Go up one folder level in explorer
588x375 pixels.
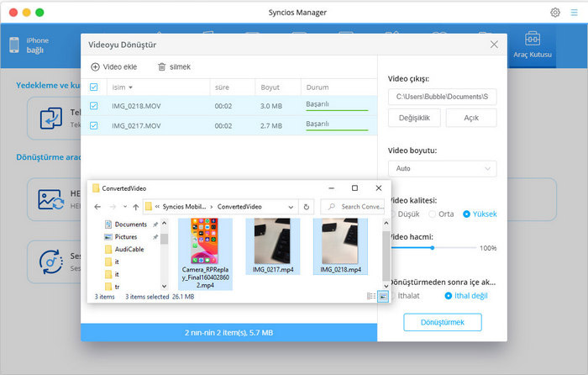tap(136, 207)
